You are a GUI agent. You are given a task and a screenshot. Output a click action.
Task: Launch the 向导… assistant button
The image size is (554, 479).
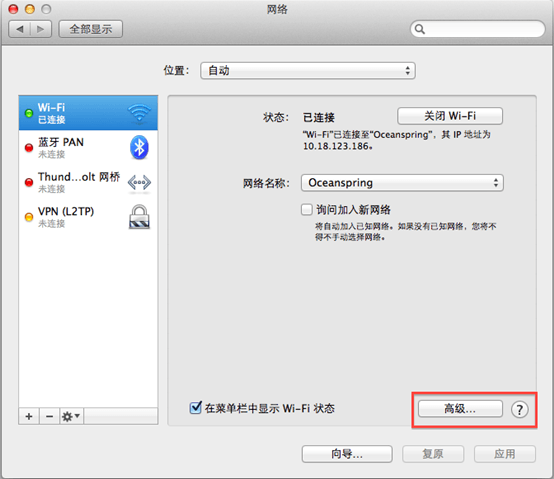click(x=347, y=454)
